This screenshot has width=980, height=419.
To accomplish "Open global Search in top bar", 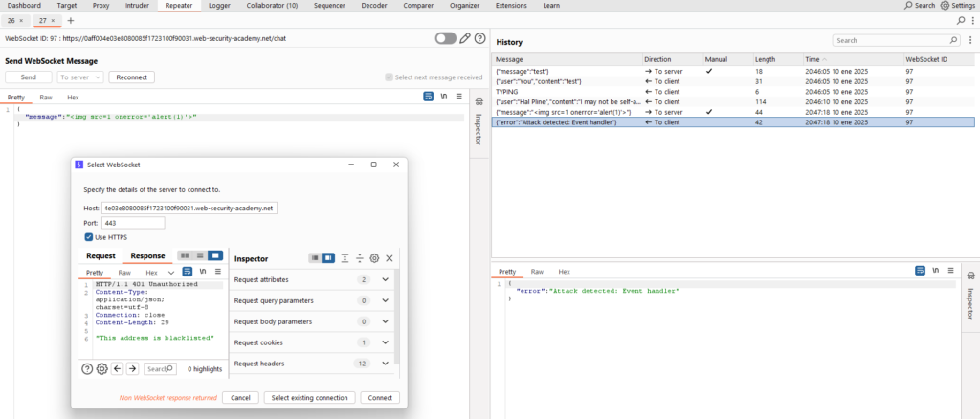I will [x=920, y=5].
